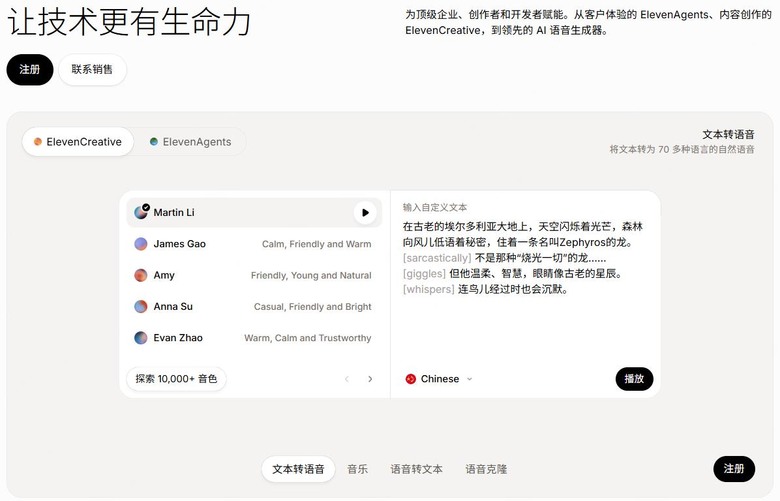Click the 探索 10,000+ 音色 button
Screen dimensions: 780x501
(x=176, y=379)
